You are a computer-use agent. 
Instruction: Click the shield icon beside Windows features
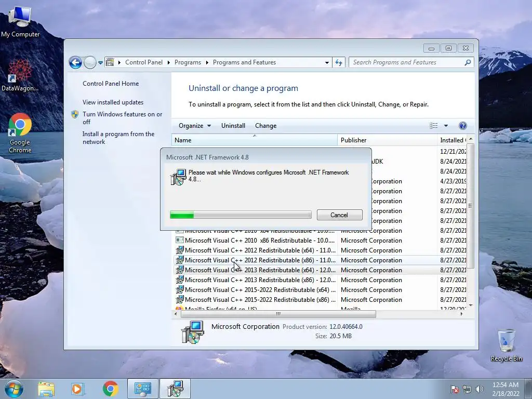click(75, 114)
